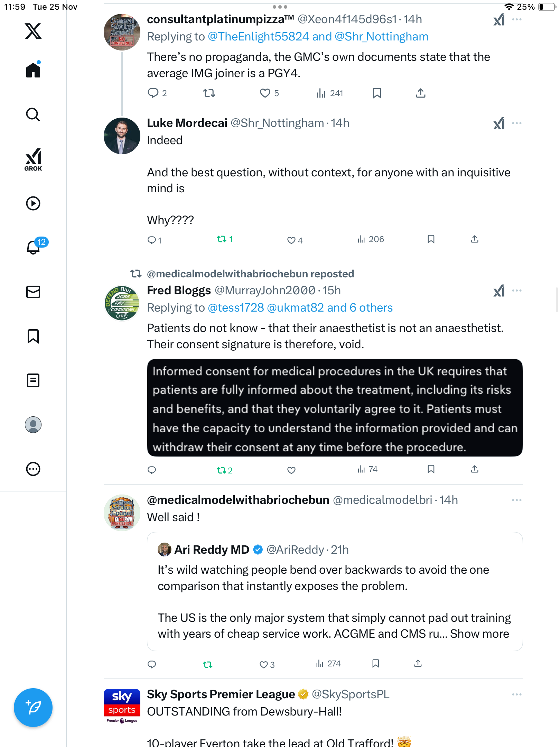Screen dimensions: 560x747
Task: Open Sky Sports Premier League profile picture
Action: [x=122, y=706]
